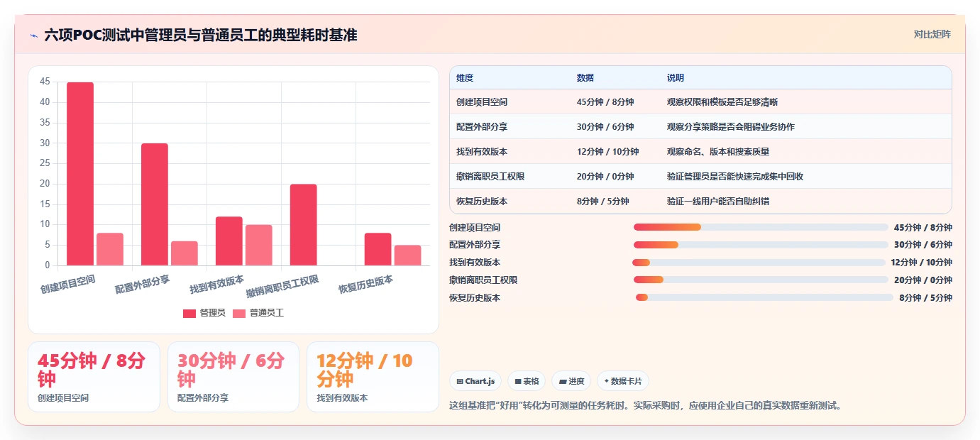980x440 pixels.
Task: Click 恢复历史版本 in the table's first column
Action: [482, 202]
